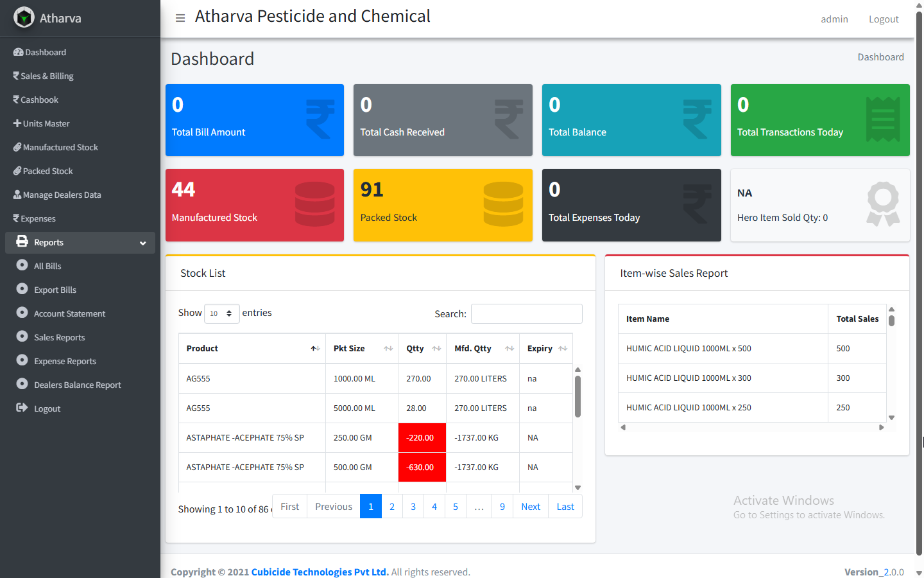This screenshot has width=924, height=578.
Task: Click the Manage Dealers Data user icon
Action: [x=17, y=195]
